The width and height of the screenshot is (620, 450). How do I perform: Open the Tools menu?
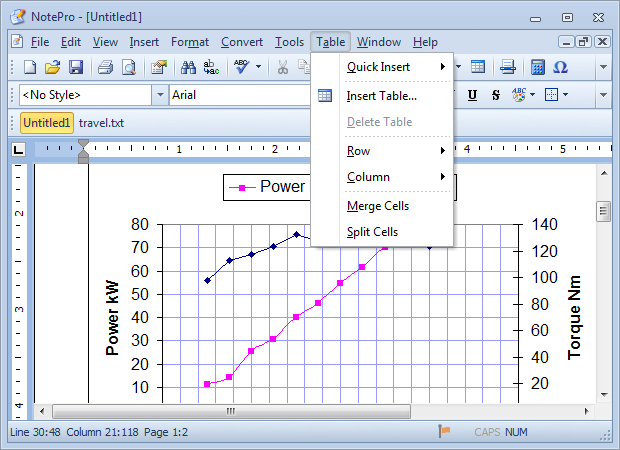click(x=289, y=42)
